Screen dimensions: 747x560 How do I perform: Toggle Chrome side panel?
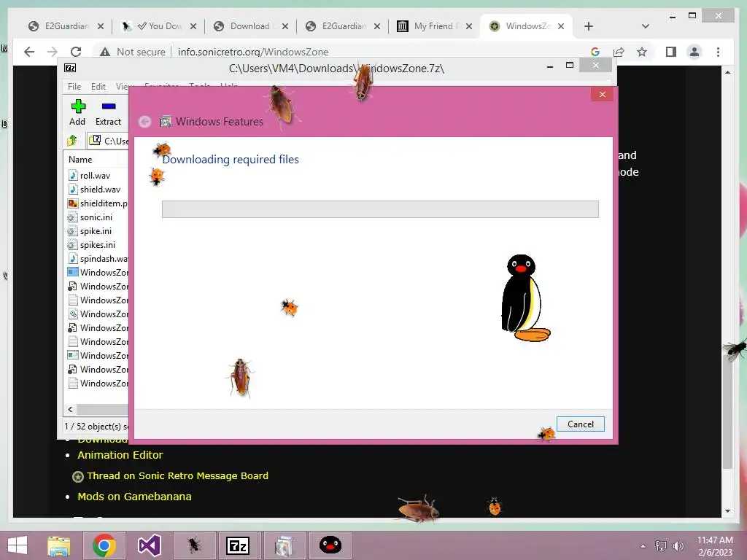[671, 52]
